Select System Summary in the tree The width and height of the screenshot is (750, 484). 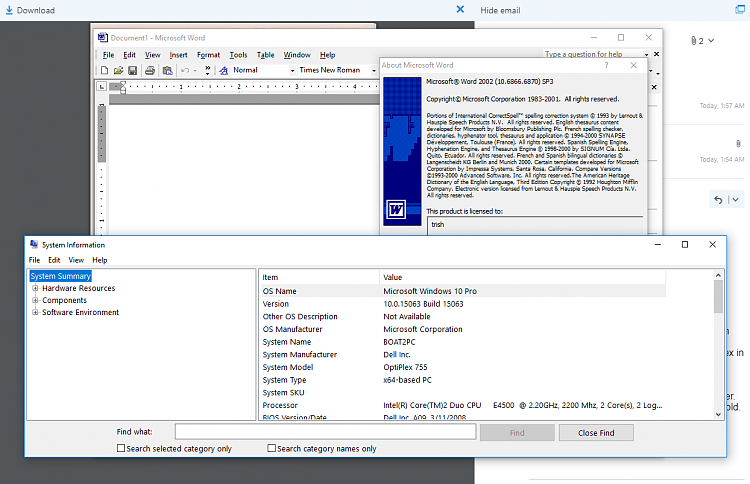tap(60, 276)
